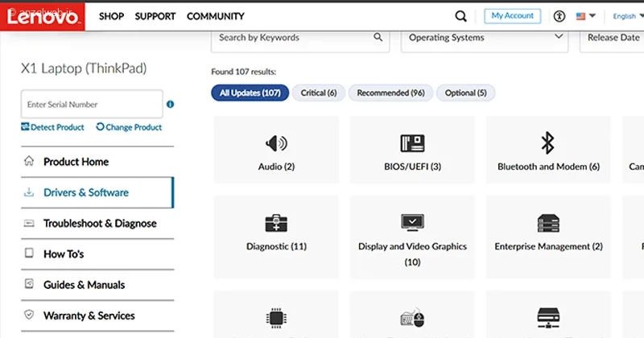Click the Enterprise Management (2) label

[x=548, y=246]
